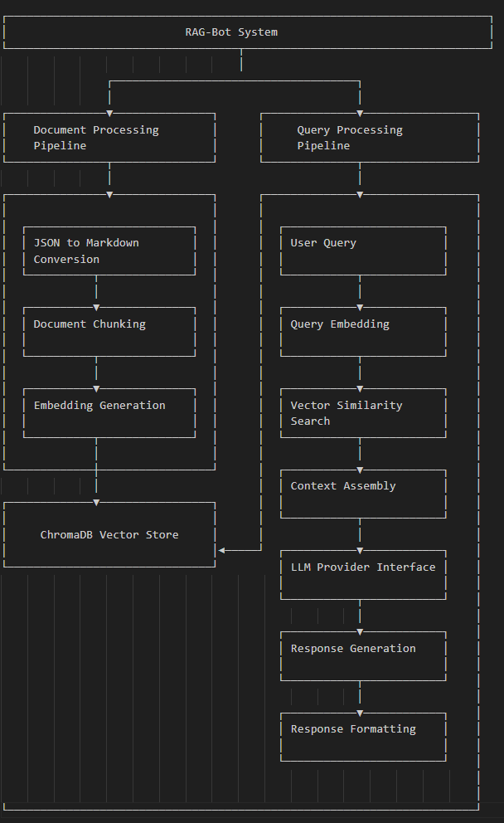The image size is (504, 823).
Task: Click the arrowhead between User Query and Query Embedding
Action: click(x=360, y=308)
